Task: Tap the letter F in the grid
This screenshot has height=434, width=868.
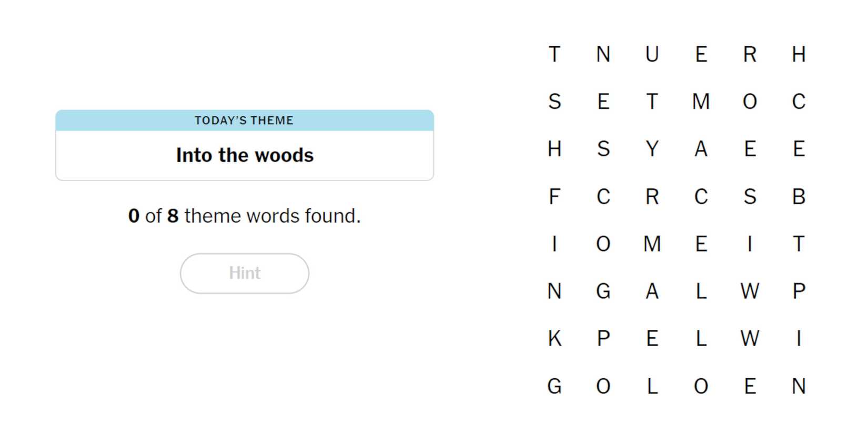Action: (554, 197)
